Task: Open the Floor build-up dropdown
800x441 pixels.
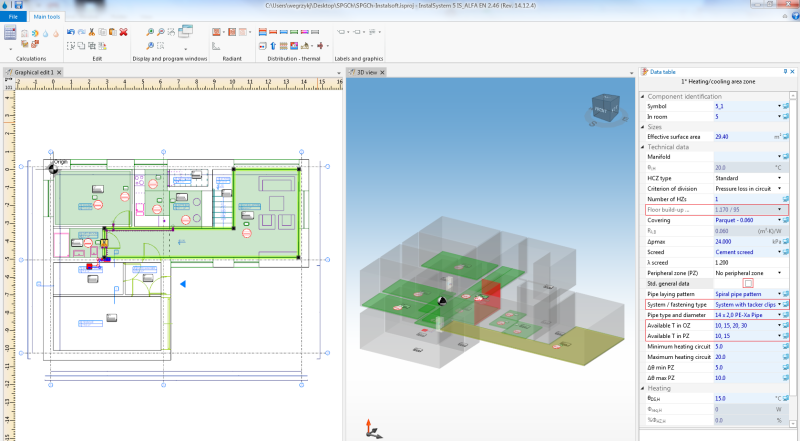Action: [x=779, y=210]
